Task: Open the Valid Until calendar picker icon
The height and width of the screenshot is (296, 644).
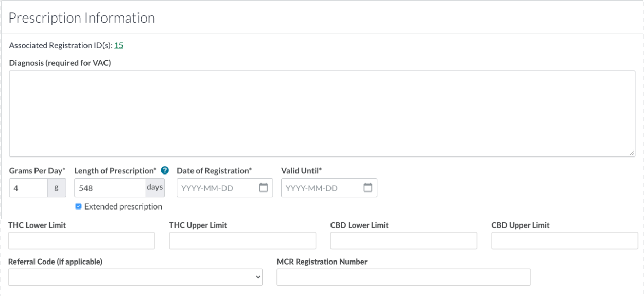Action: 368,188
